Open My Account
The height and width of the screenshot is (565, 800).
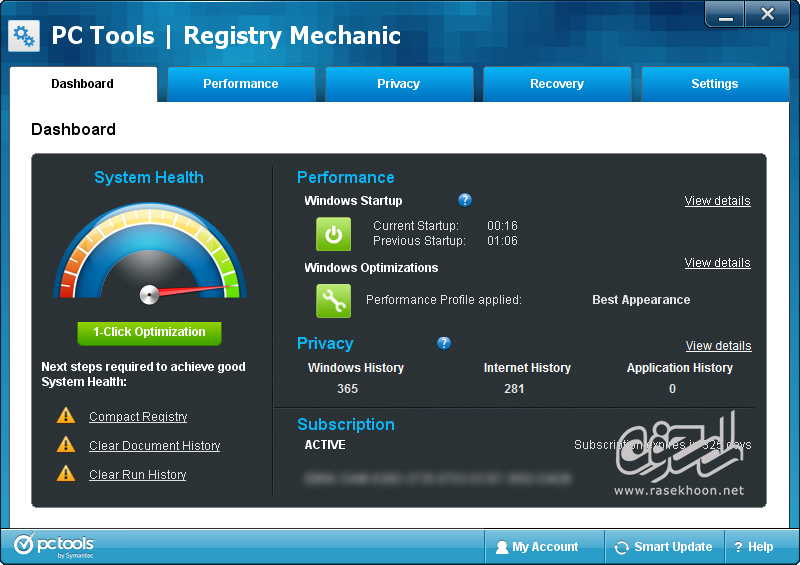coord(544,547)
